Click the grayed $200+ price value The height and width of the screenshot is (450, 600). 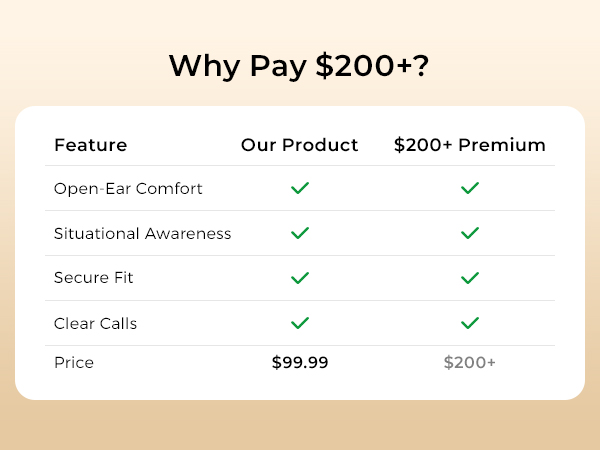coord(470,362)
